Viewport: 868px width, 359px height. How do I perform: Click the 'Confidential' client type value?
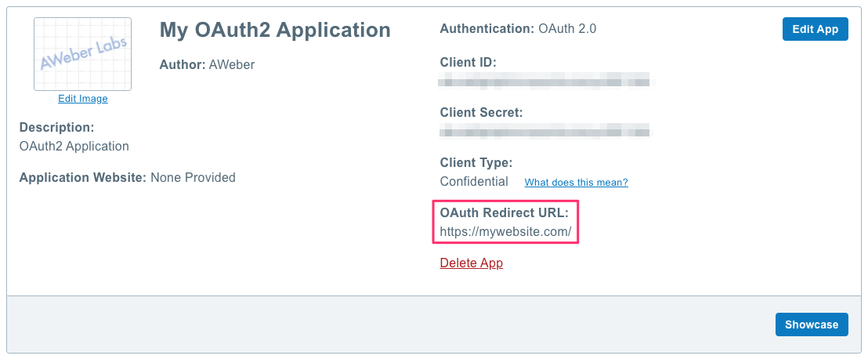pyautogui.click(x=474, y=181)
